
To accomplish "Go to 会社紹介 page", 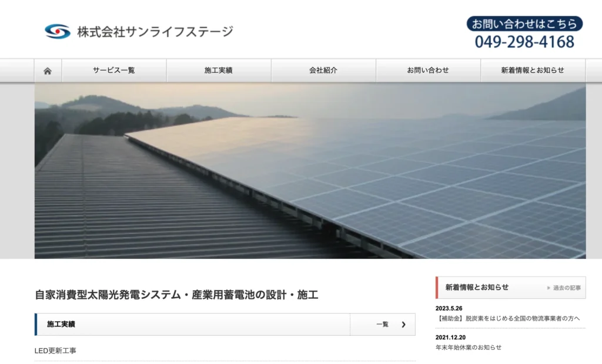I will point(324,70).
